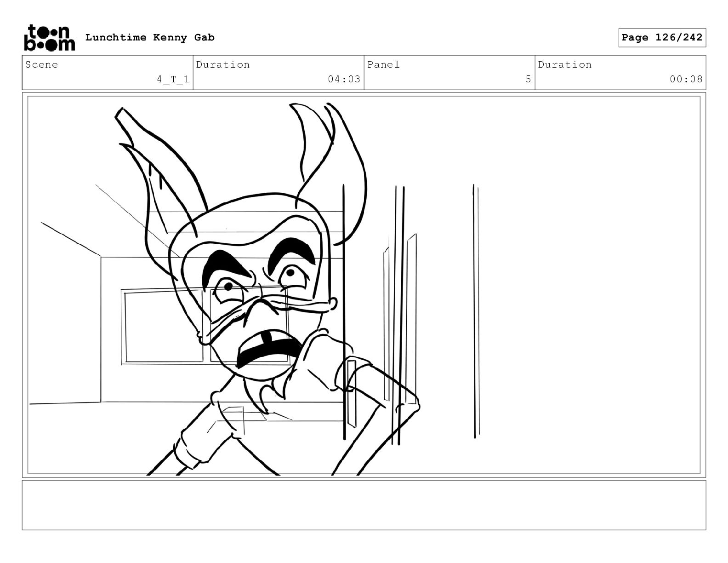
Task: Click the scene duration value 04:03
Action: point(344,79)
